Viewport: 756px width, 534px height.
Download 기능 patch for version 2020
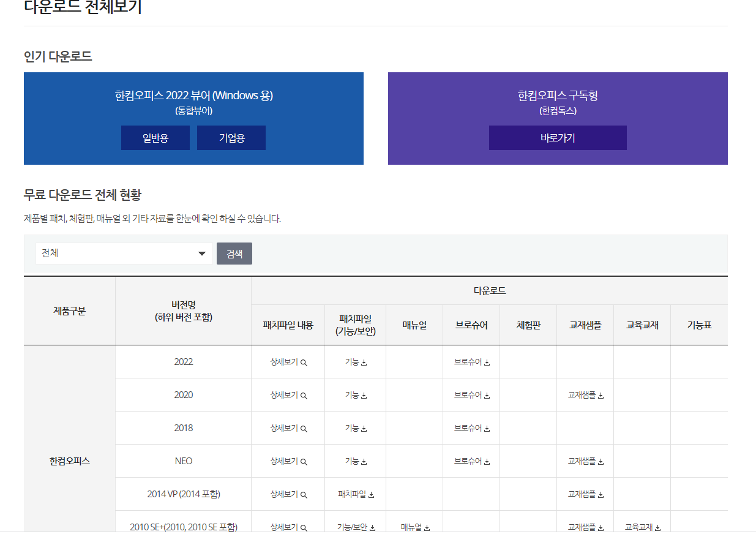(x=356, y=395)
